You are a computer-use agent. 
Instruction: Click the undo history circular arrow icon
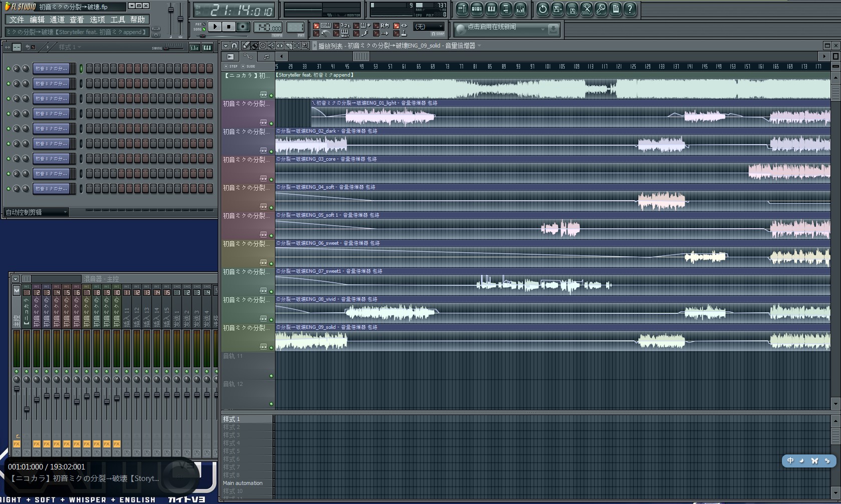click(543, 9)
